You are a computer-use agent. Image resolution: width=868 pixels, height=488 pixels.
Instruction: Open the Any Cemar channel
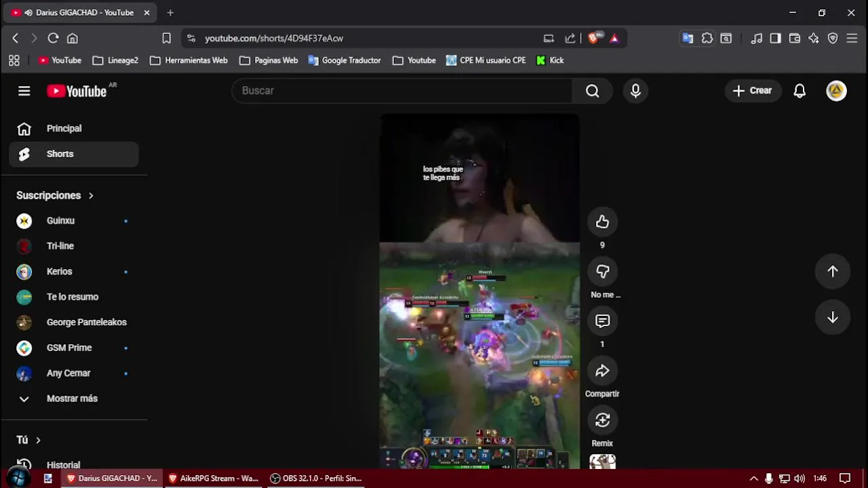click(74, 373)
